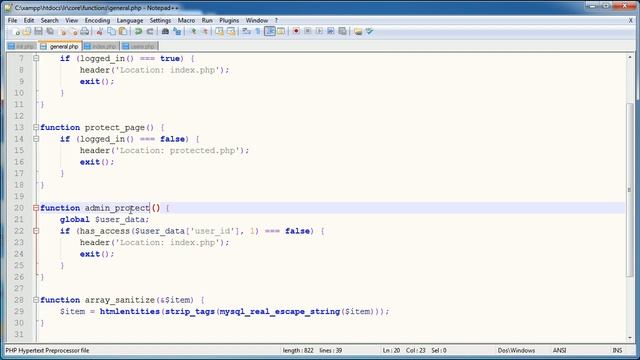Click the spell-check checkmark toolbar icon
Screen dimensions: 640x360
click(369, 31)
